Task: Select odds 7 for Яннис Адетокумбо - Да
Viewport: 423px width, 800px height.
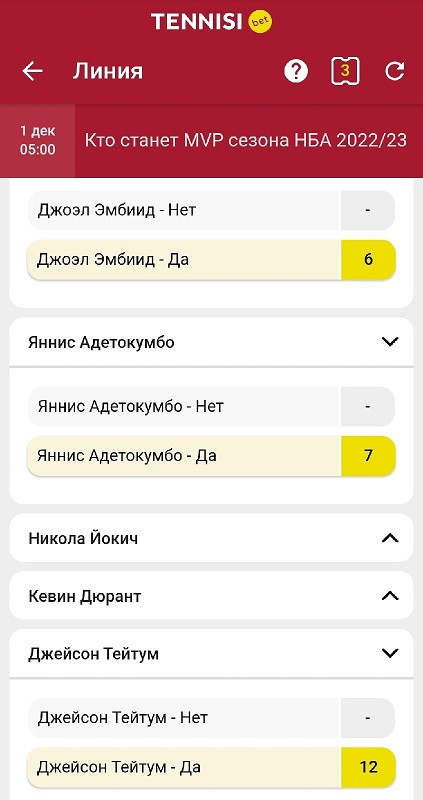Action: point(368,456)
